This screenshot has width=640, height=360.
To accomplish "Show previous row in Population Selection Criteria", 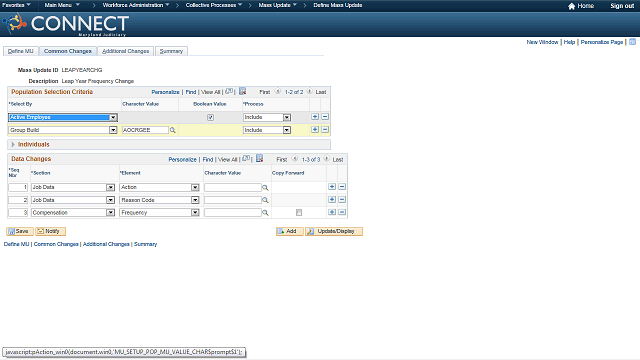I will pos(278,91).
